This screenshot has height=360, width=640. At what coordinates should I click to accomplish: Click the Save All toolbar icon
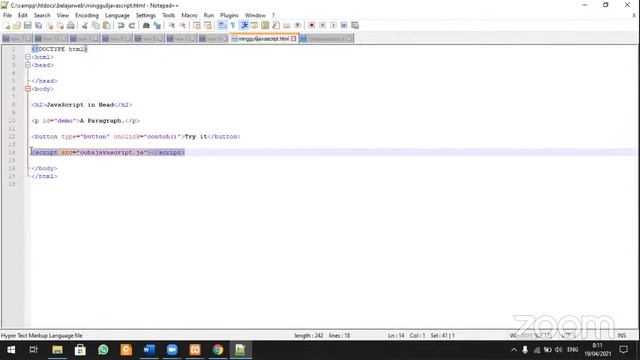click(38, 25)
